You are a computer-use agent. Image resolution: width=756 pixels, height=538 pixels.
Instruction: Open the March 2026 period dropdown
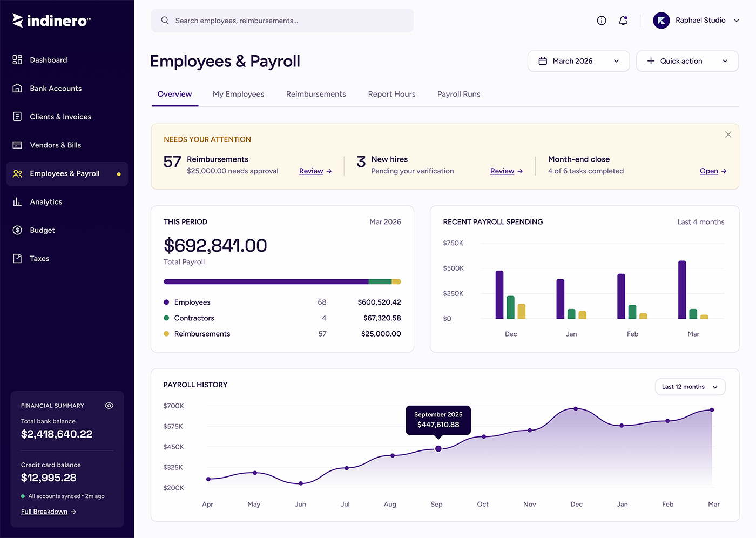point(579,61)
